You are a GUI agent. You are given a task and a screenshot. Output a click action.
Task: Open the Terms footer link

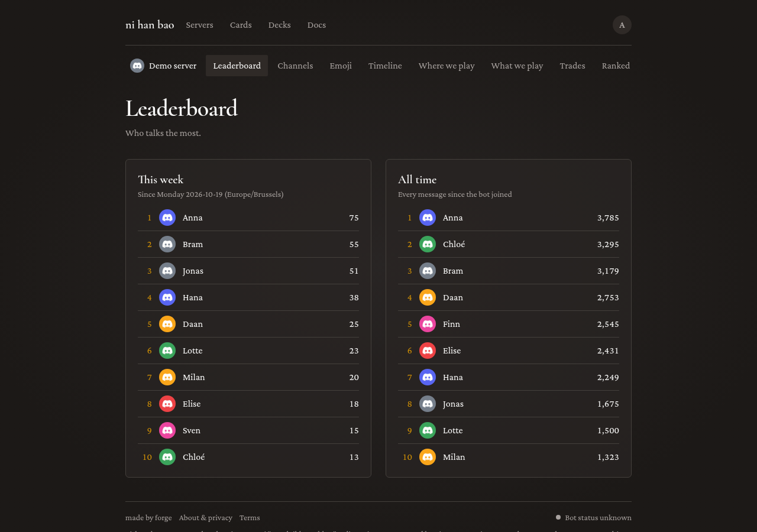250,518
